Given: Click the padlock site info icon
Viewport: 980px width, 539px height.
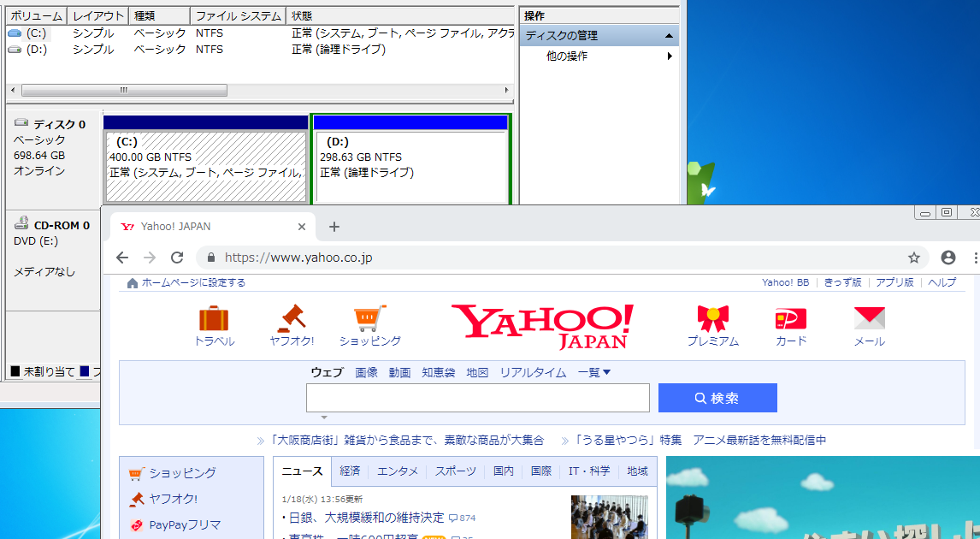Looking at the screenshot, I should 210,258.
